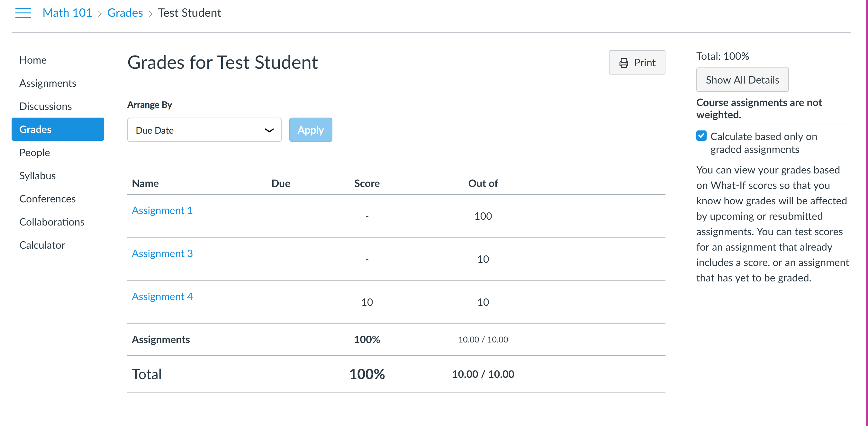Go to Discussions in sidebar
This screenshot has width=868, height=426.
click(x=45, y=106)
